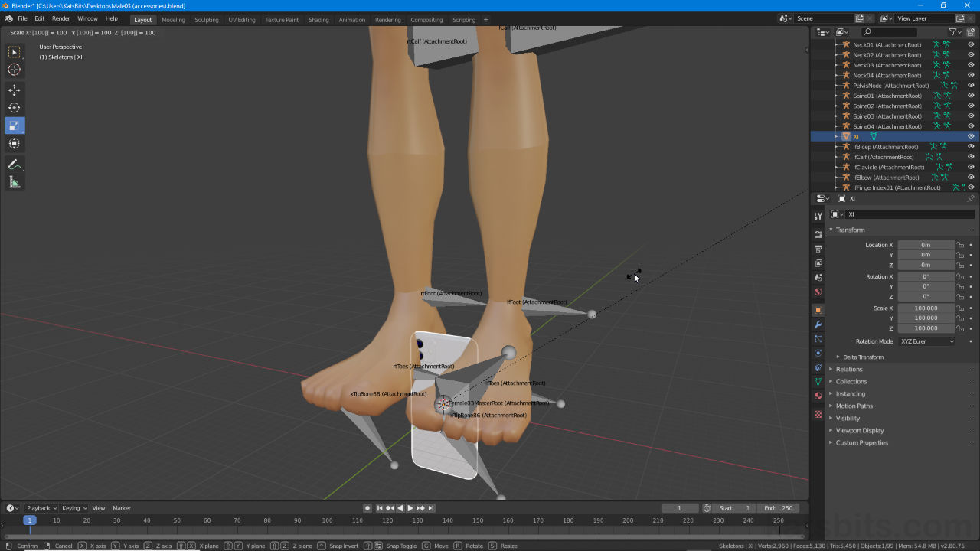
Task: Expand the Instancing panel
Action: 850,393
